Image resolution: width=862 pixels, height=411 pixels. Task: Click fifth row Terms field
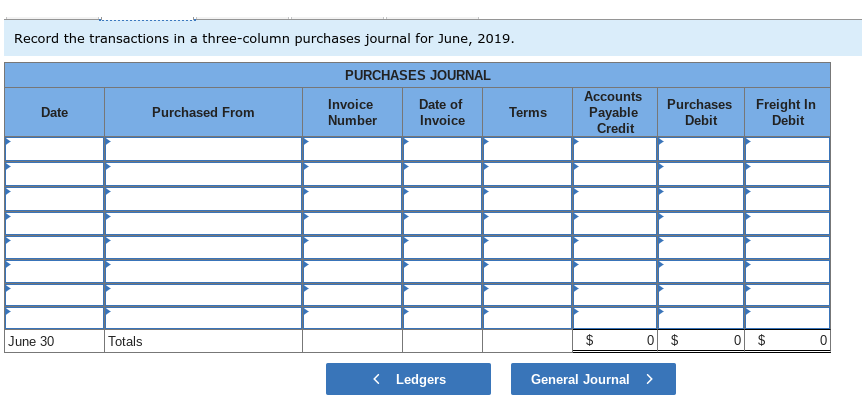pos(528,247)
